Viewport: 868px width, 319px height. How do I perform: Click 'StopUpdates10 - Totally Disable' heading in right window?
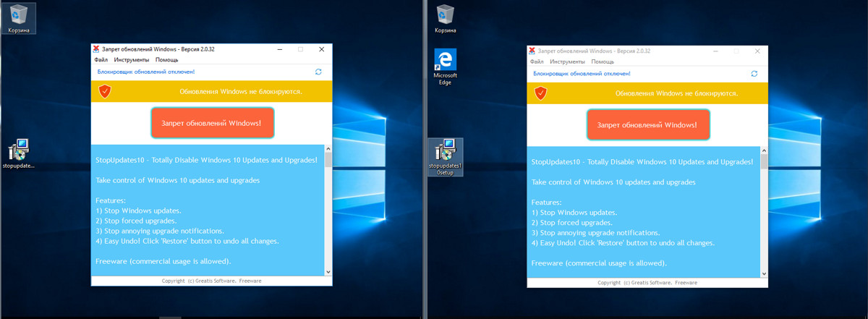642,161
